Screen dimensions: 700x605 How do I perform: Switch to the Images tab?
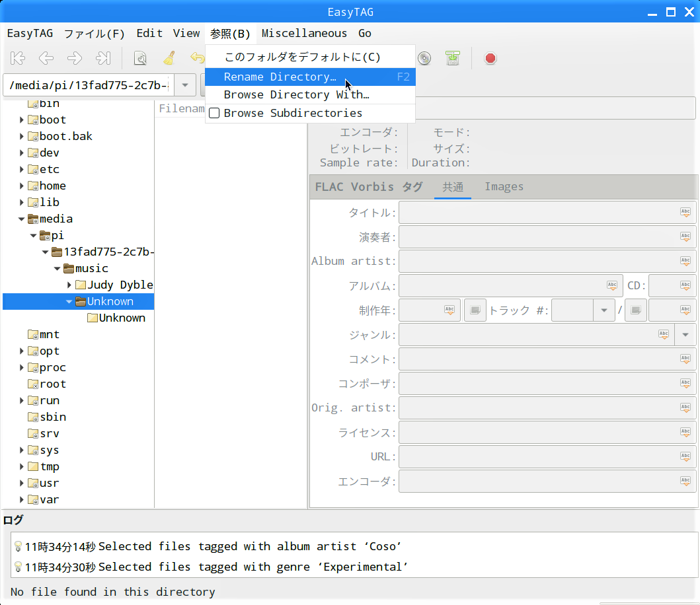click(504, 186)
